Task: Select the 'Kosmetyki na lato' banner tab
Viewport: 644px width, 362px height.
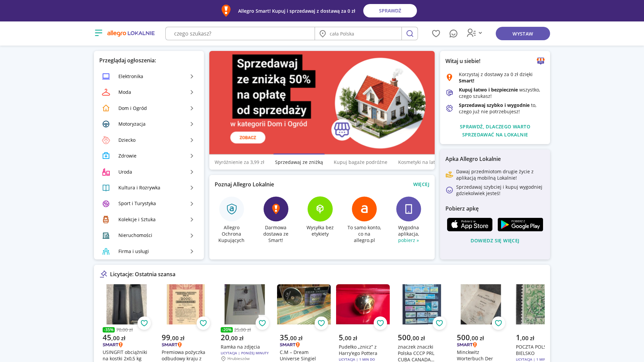Action: click(416, 162)
